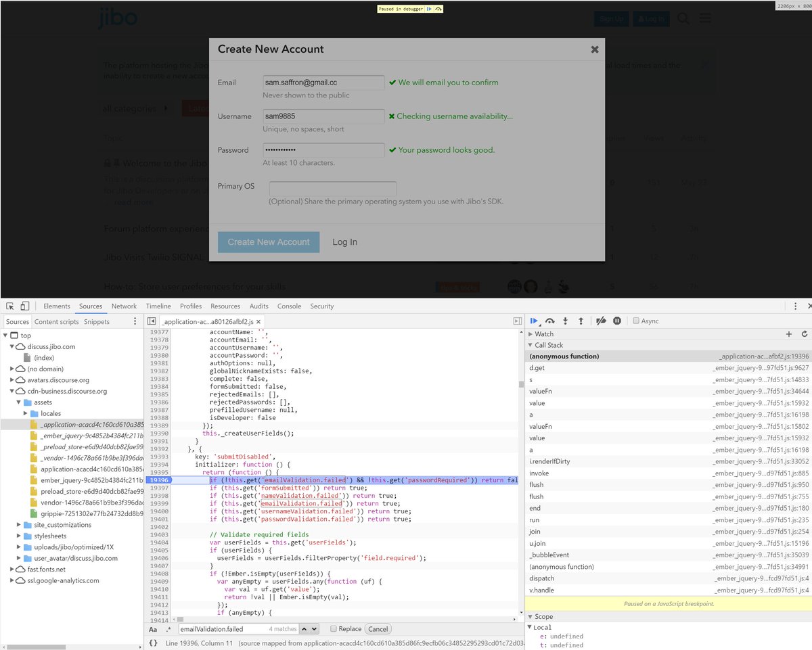Enable the Async checkbox

(636, 321)
